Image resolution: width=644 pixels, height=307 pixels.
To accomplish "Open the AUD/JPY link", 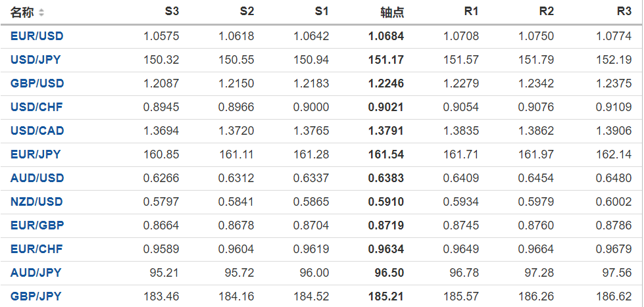I will [x=36, y=273].
